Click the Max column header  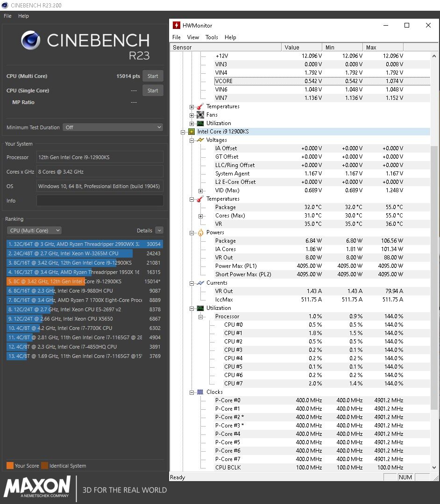383,47
